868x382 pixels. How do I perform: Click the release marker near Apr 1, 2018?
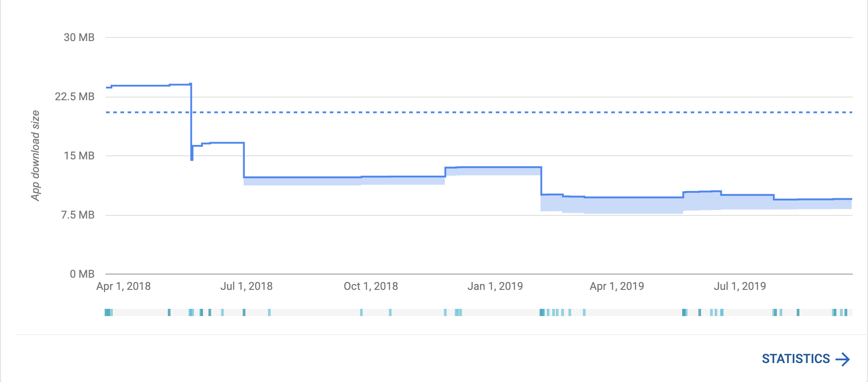(108, 311)
